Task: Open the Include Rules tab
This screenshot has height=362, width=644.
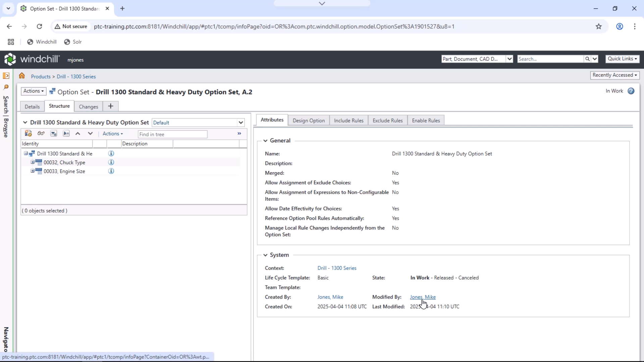Action: pyautogui.click(x=349, y=120)
